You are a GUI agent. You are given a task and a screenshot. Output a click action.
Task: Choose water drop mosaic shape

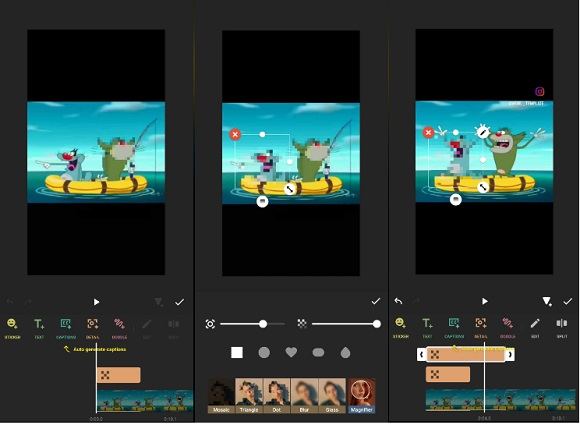coord(345,353)
